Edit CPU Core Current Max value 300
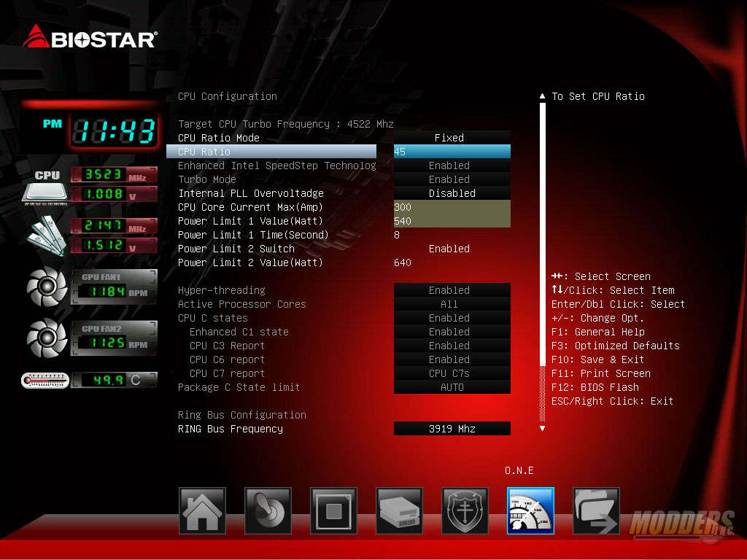The height and width of the screenshot is (560, 747). click(452, 206)
